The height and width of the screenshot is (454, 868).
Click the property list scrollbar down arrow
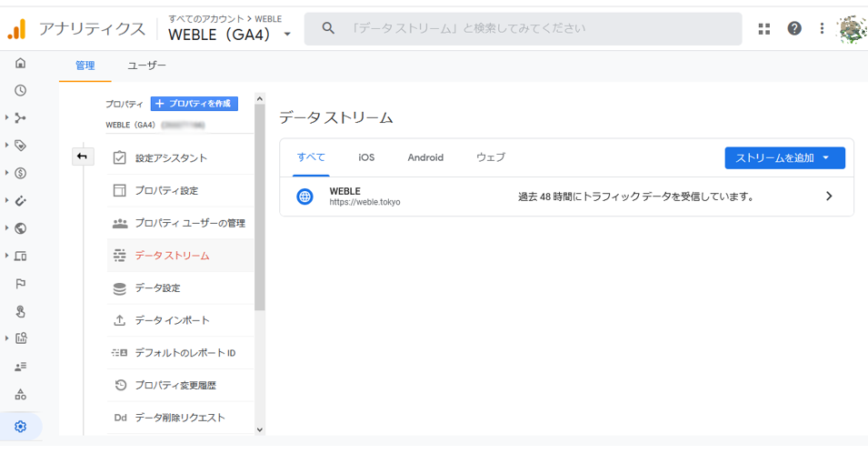(260, 429)
